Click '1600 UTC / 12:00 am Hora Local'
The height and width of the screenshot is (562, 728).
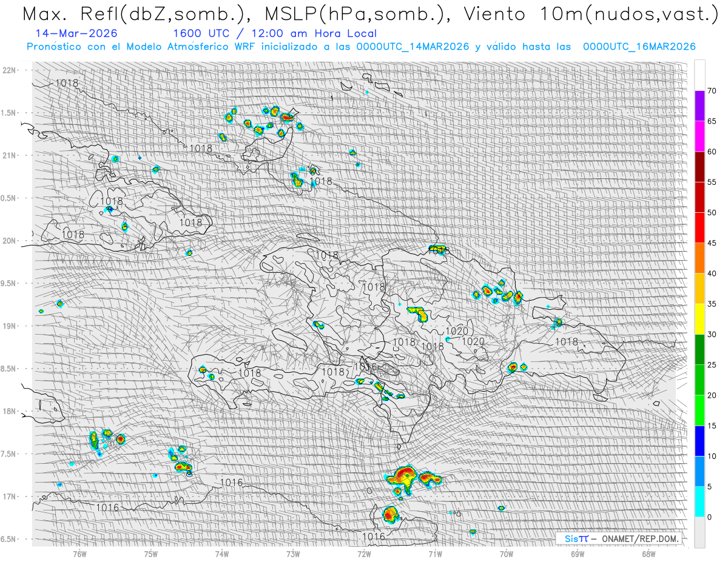274,34
